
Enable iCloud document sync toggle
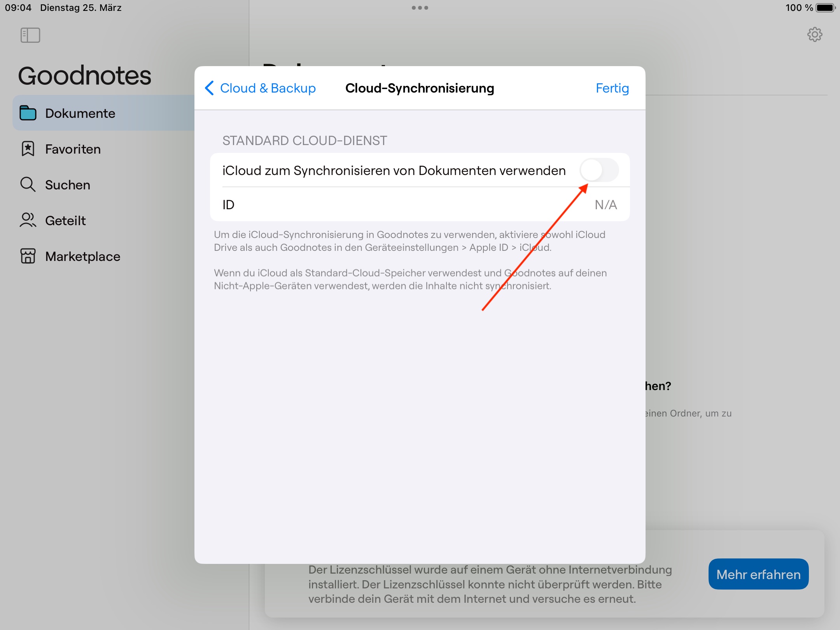coord(599,170)
